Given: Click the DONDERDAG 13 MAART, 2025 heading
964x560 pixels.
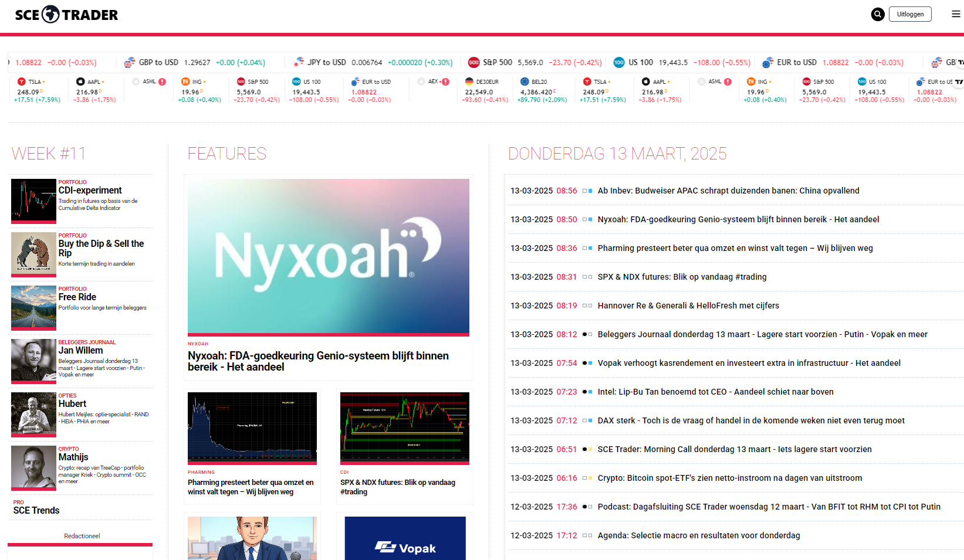Looking at the screenshot, I should click(x=617, y=154).
